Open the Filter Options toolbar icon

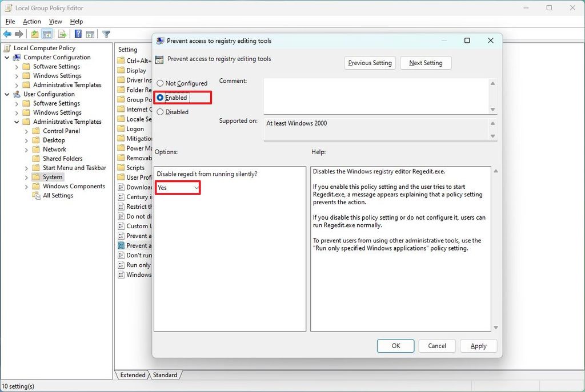click(x=106, y=34)
